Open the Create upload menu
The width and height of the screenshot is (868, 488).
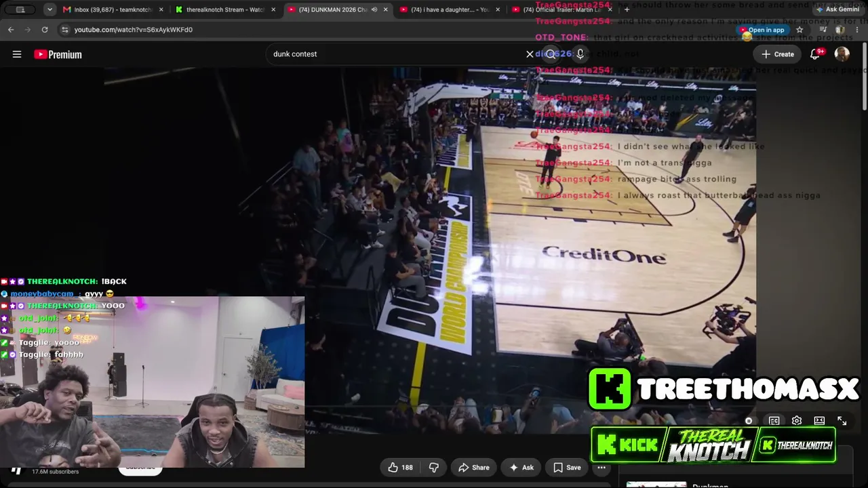(x=777, y=54)
